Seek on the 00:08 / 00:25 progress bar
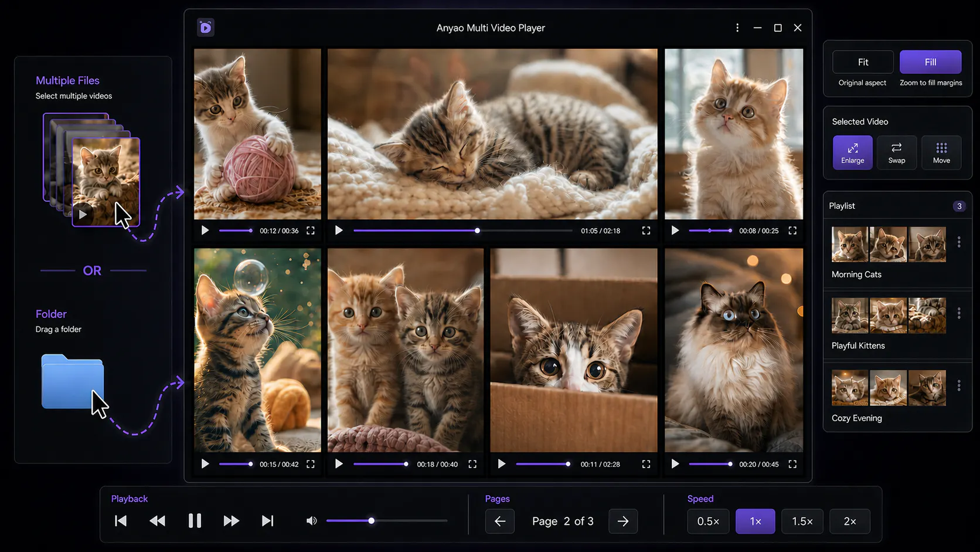Image resolution: width=980 pixels, height=552 pixels. tap(710, 231)
